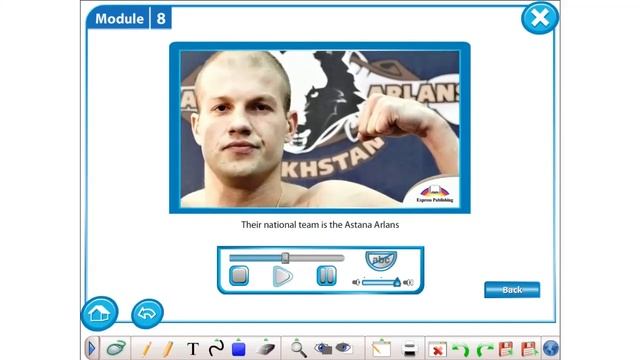Click the video progress slider handle

coord(285,258)
